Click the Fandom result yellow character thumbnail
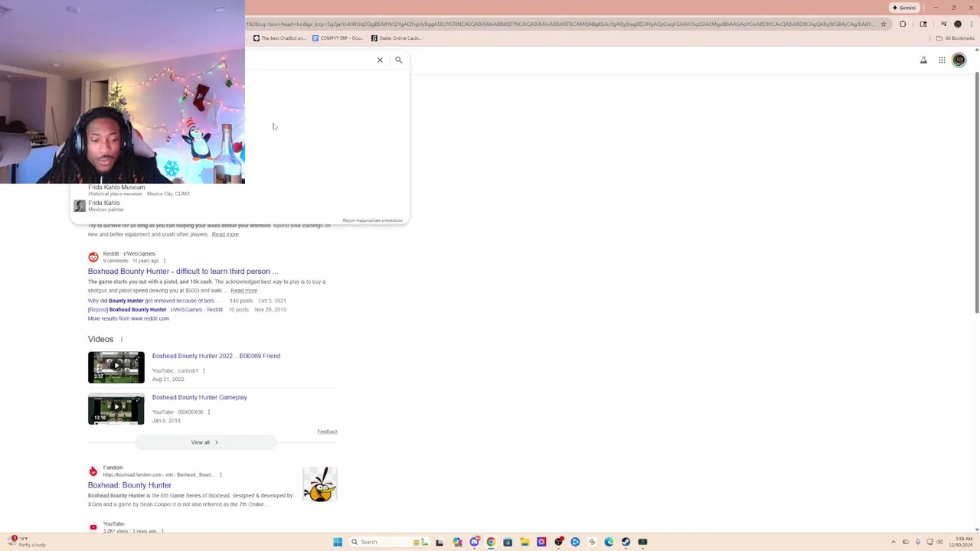Viewport: 980px width, 551px height. [320, 484]
